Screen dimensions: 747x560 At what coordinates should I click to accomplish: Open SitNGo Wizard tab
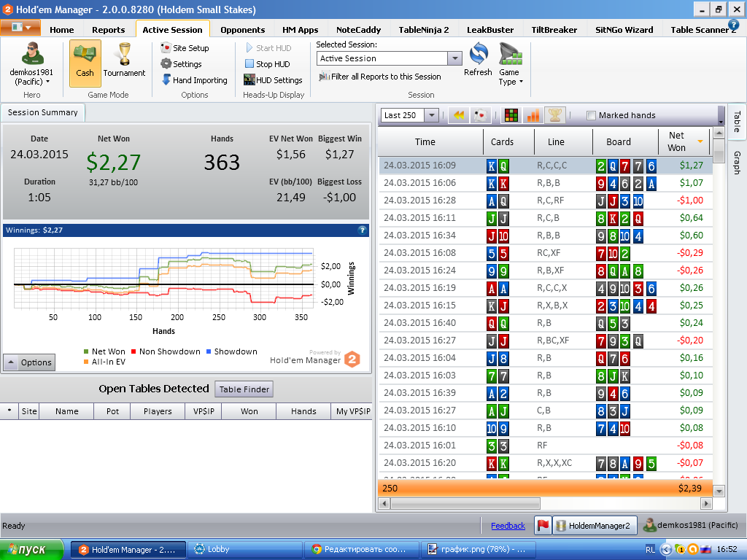click(x=624, y=29)
